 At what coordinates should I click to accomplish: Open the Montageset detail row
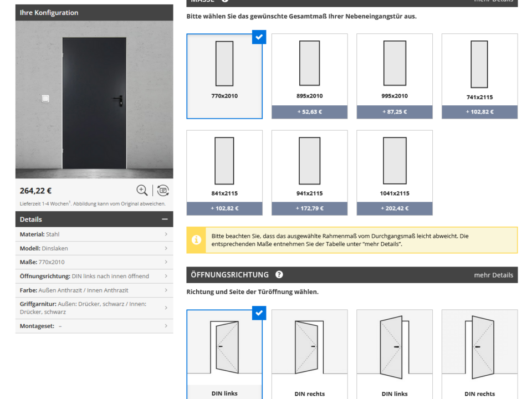[94, 326]
